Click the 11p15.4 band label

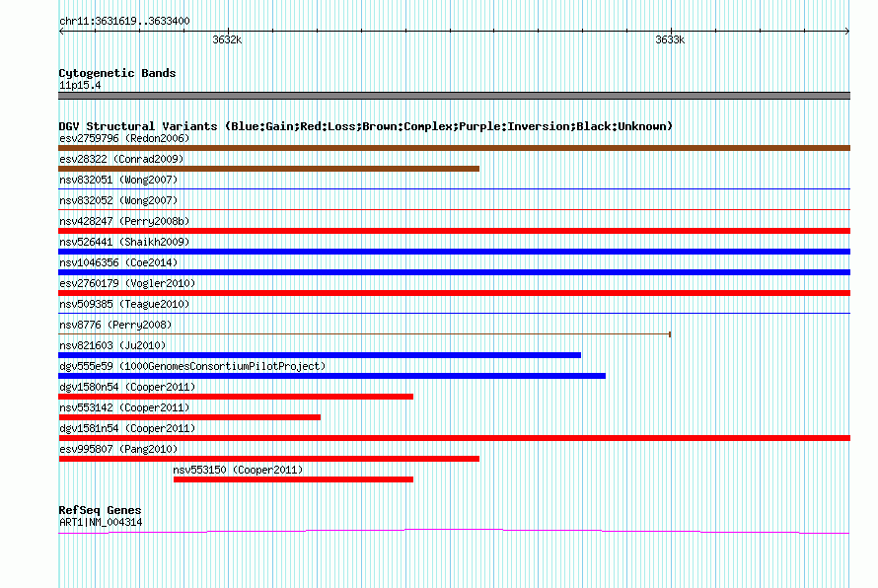click(80, 86)
